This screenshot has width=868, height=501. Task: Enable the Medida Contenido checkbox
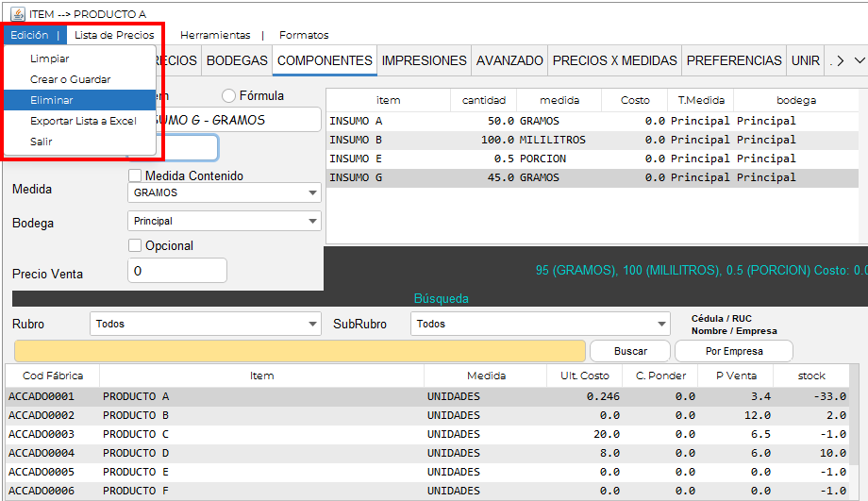click(135, 175)
